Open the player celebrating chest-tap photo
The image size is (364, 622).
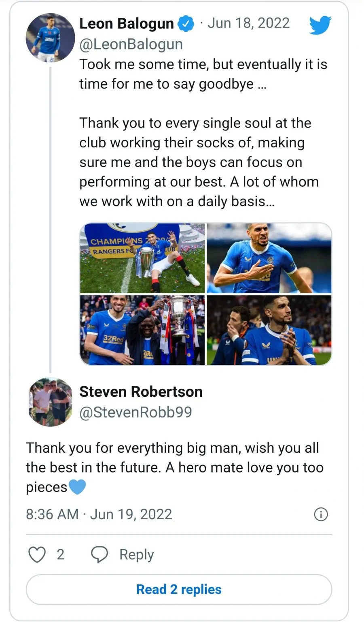(269, 258)
